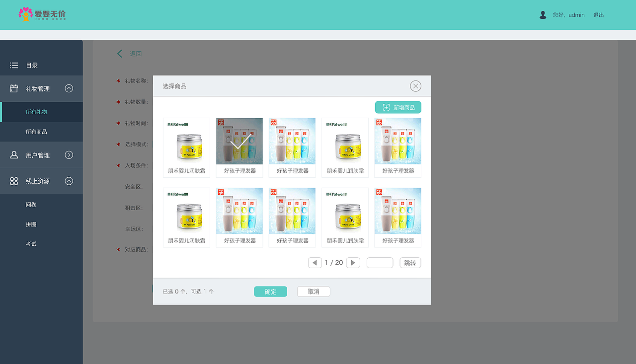Click the user avatar icon in the header

[543, 14]
